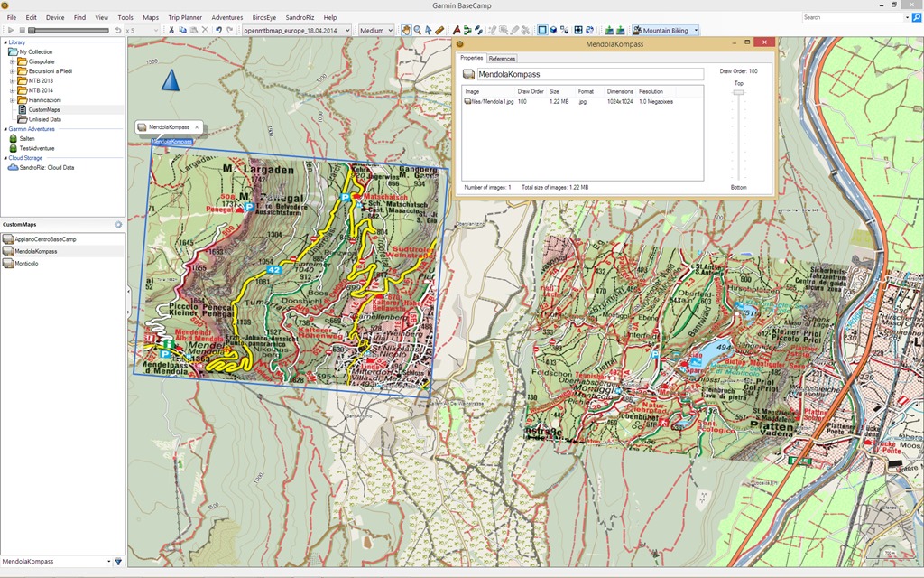Select Monticolo in the CustomMaps list

tap(26, 264)
